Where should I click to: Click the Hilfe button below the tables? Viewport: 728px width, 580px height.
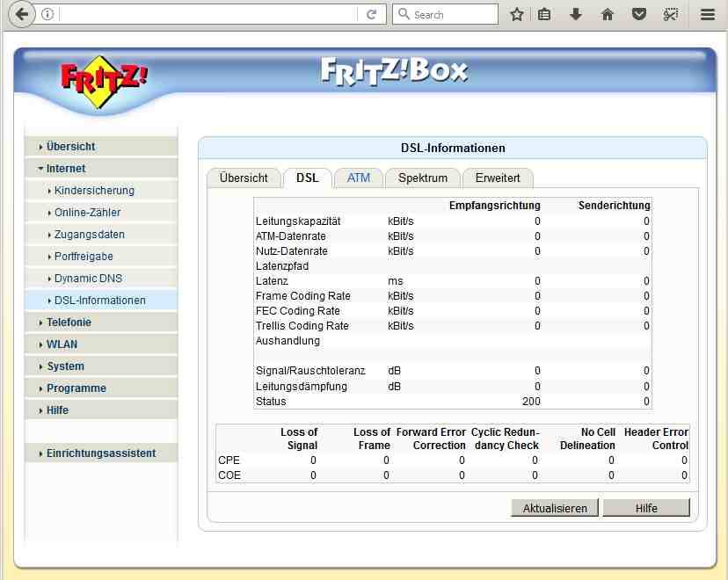click(x=646, y=508)
